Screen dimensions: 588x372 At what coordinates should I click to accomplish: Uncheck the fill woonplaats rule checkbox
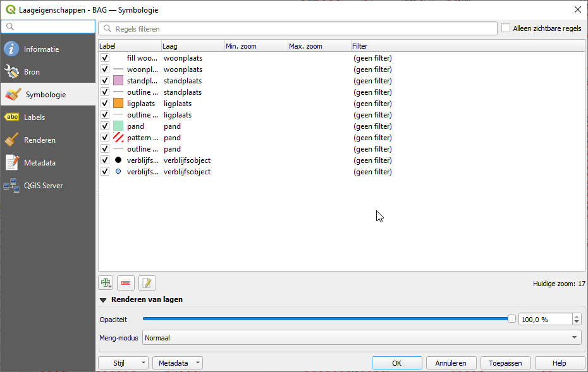(x=105, y=57)
